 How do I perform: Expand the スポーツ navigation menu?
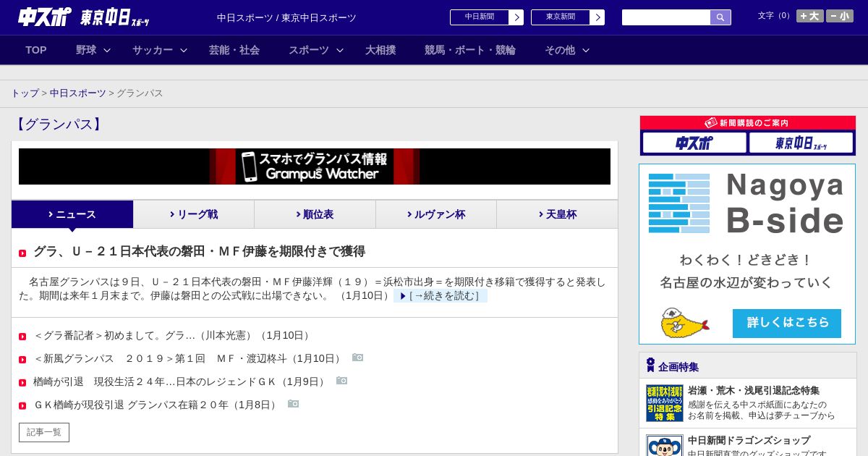(x=316, y=50)
